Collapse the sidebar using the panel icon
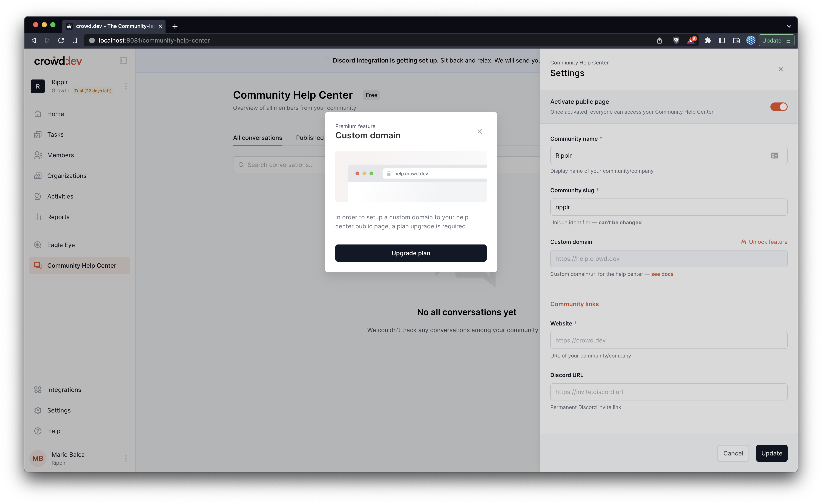The height and width of the screenshot is (504, 822). (x=123, y=61)
